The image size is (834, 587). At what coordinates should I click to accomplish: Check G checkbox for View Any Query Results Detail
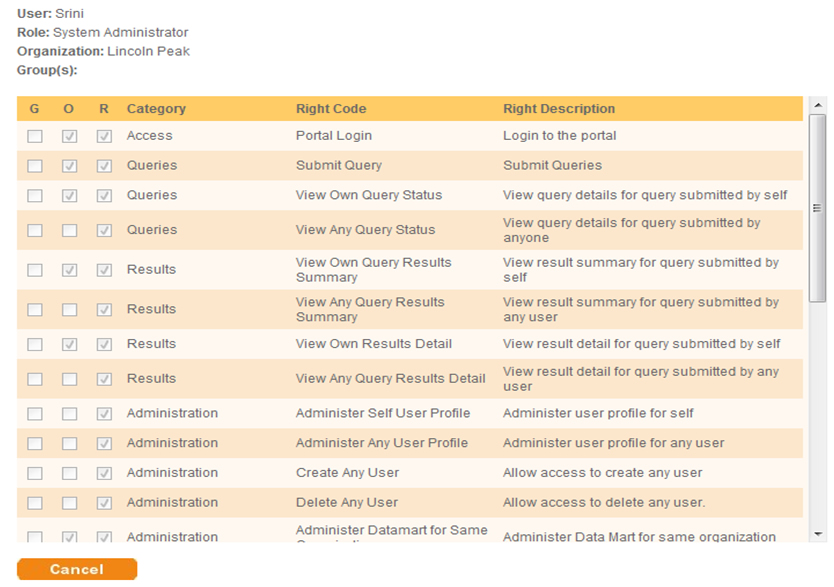[35, 379]
